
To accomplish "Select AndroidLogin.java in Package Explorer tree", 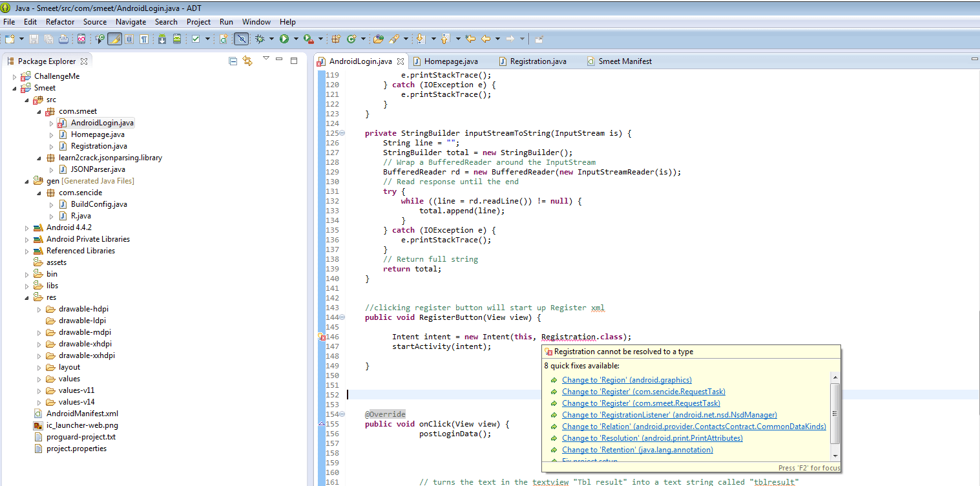I will [x=102, y=123].
